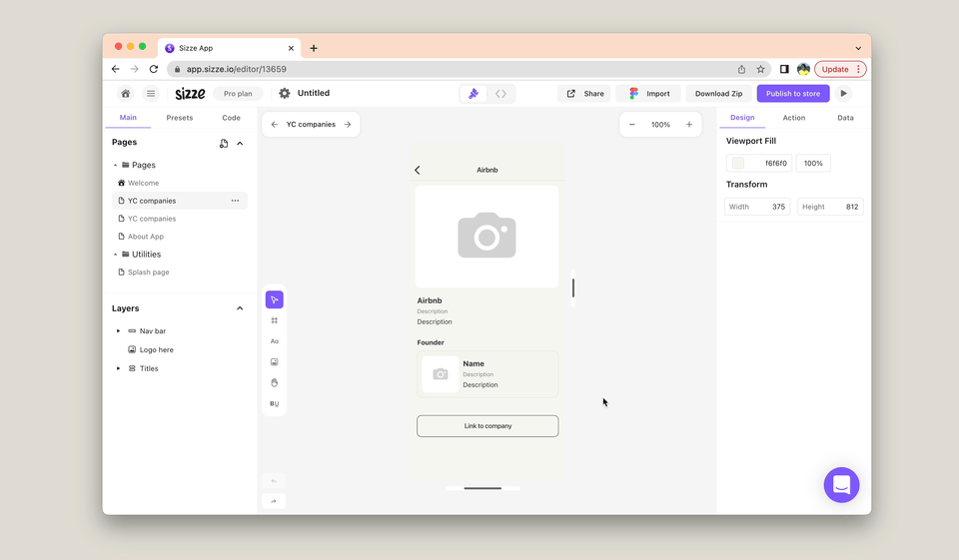Collapse the Utilities folder
The image size is (959, 560).
click(116, 255)
